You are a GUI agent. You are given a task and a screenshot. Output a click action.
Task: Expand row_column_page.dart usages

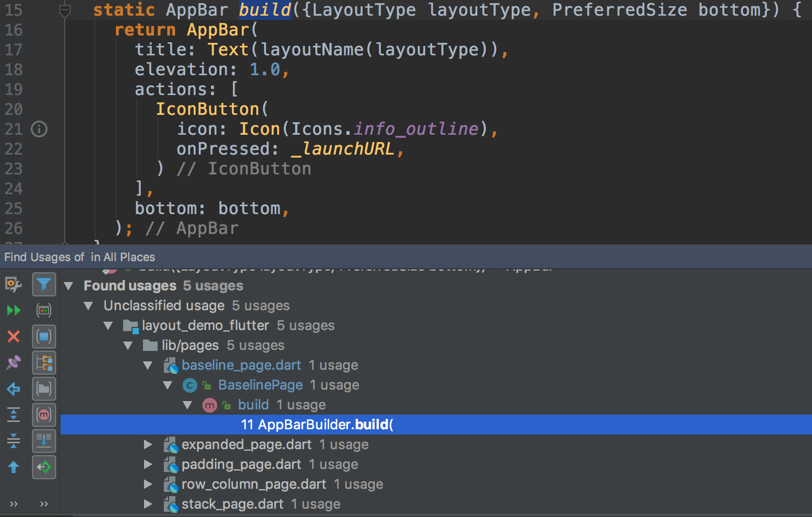[x=148, y=484]
